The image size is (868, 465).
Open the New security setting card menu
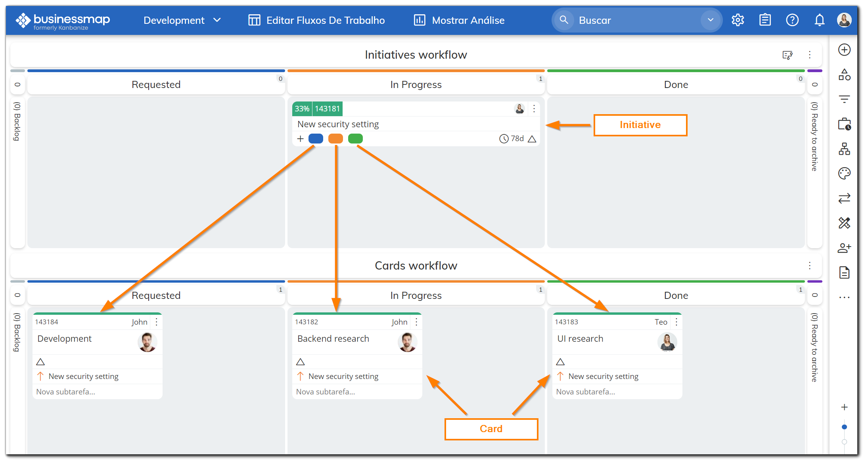click(534, 108)
